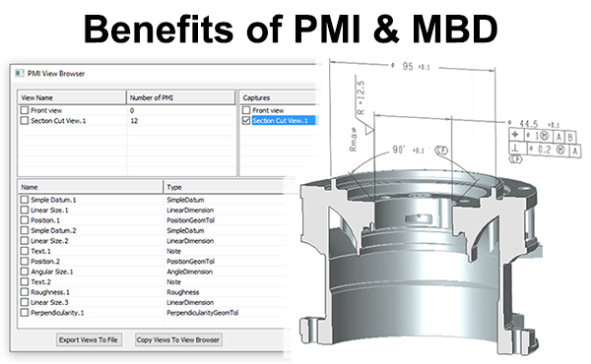Enable the Simple Datum.1 checkbox
Screen dimensions: 591x364
tap(25, 200)
